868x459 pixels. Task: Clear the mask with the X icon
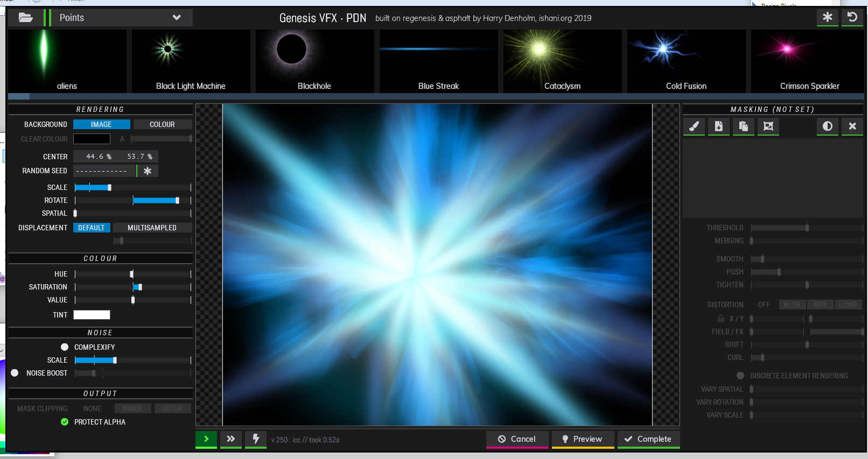click(852, 126)
